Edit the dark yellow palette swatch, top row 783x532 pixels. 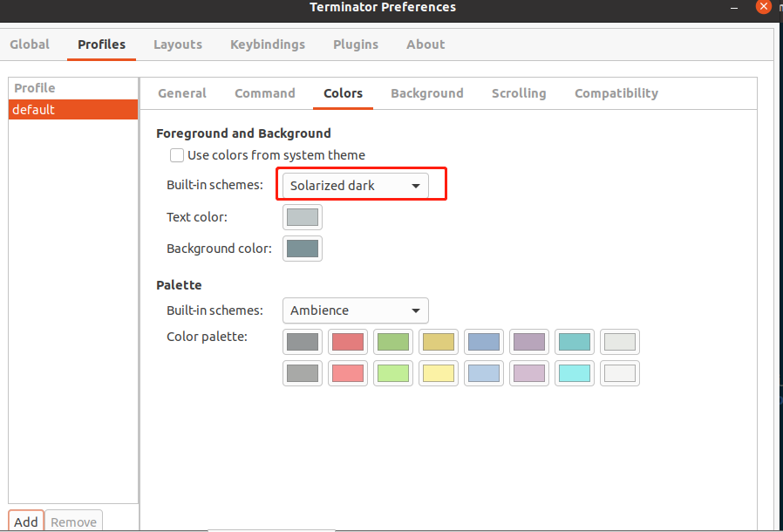pos(439,342)
